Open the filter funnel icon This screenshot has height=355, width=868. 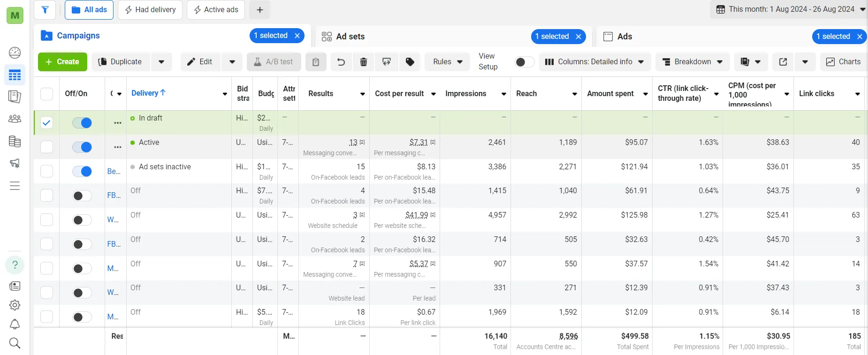[45, 10]
